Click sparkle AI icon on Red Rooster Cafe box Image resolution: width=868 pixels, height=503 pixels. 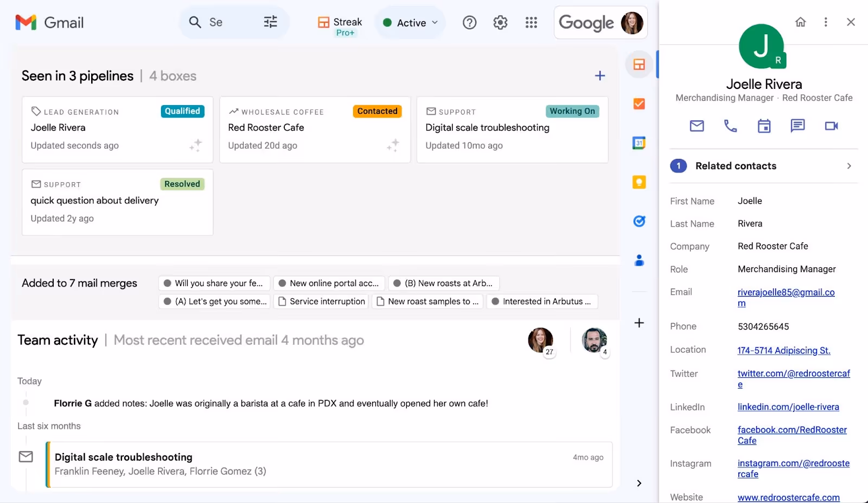click(393, 145)
